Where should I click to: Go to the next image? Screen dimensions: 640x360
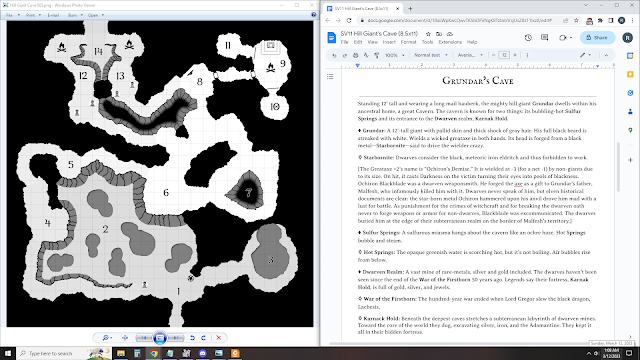176,338
